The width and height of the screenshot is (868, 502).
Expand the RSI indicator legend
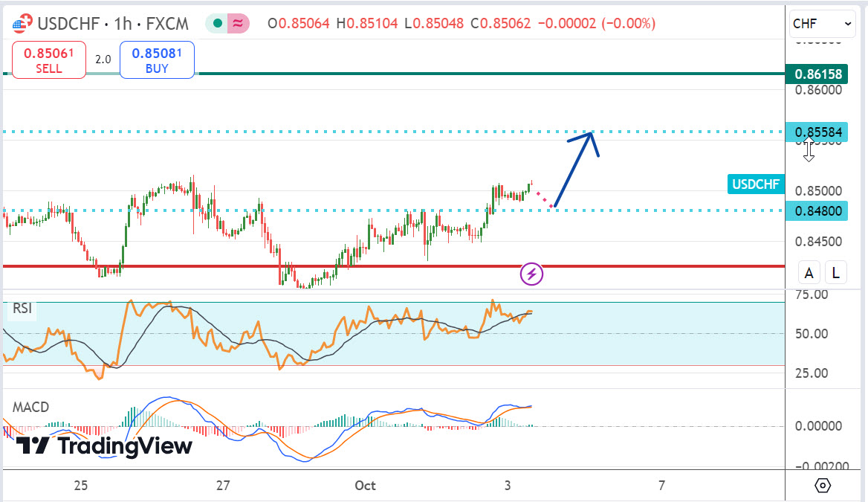tap(22, 308)
